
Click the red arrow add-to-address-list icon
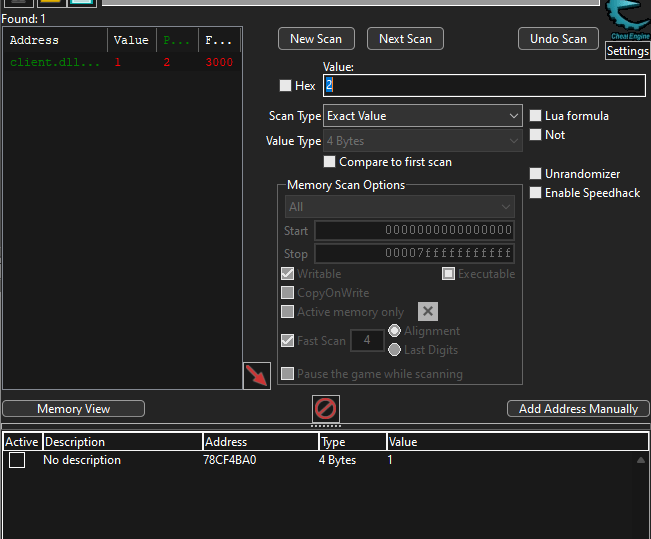coord(257,376)
